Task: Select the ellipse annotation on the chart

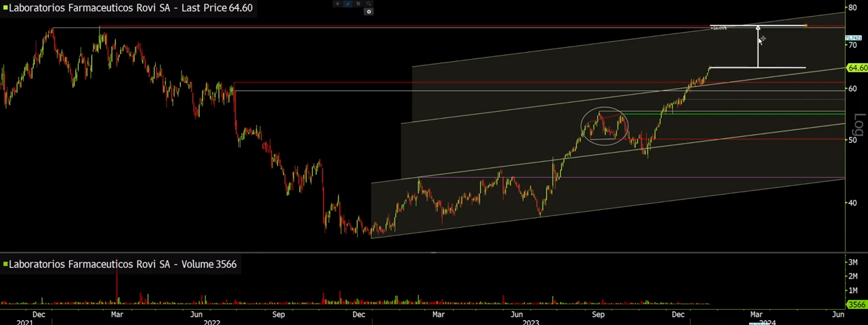Action: (605, 126)
